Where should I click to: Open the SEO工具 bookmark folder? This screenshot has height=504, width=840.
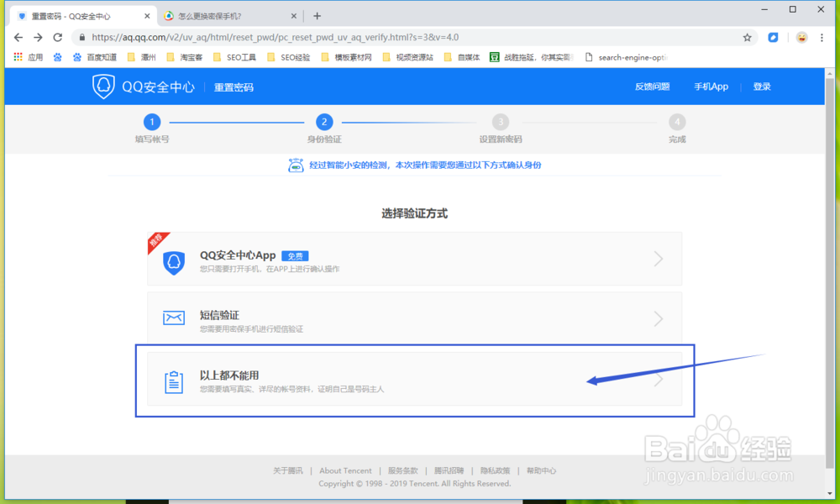pos(234,57)
